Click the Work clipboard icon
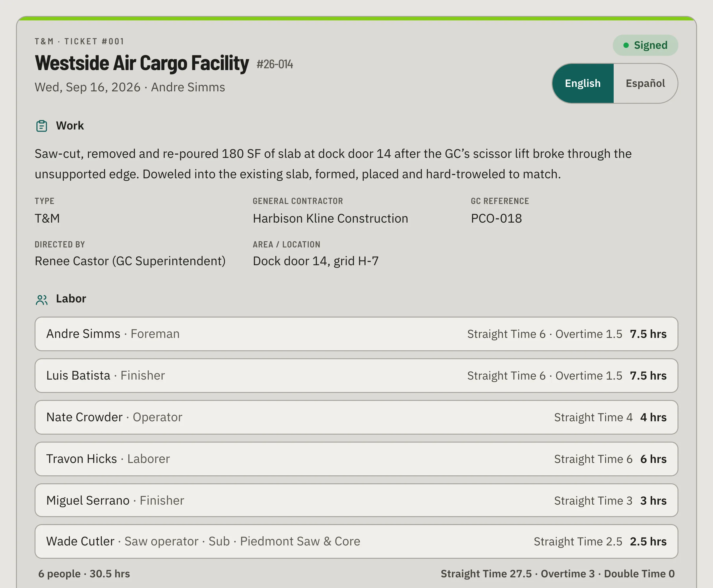This screenshot has width=713, height=588. 42,126
